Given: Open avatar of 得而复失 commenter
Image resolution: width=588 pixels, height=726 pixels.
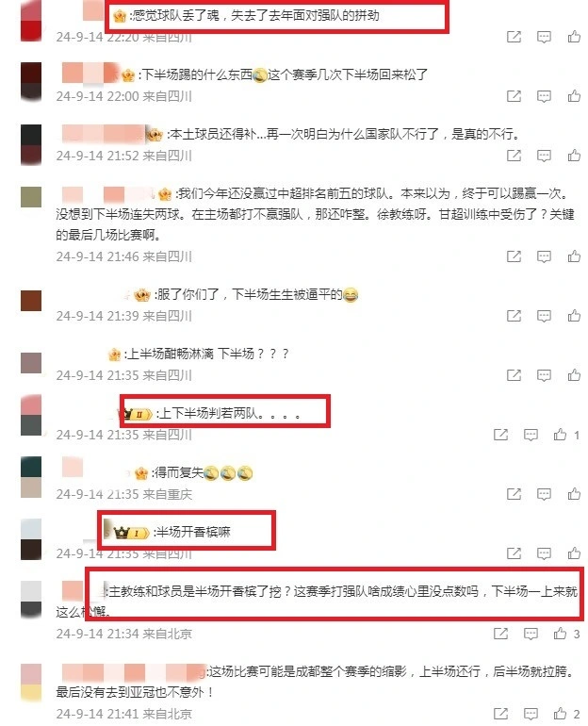Looking at the screenshot, I should 31,477.
